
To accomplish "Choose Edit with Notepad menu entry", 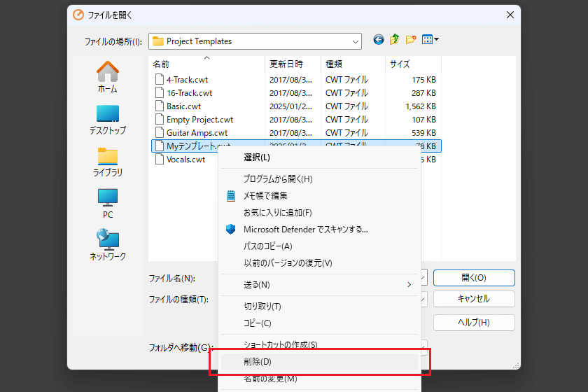I will point(265,196).
